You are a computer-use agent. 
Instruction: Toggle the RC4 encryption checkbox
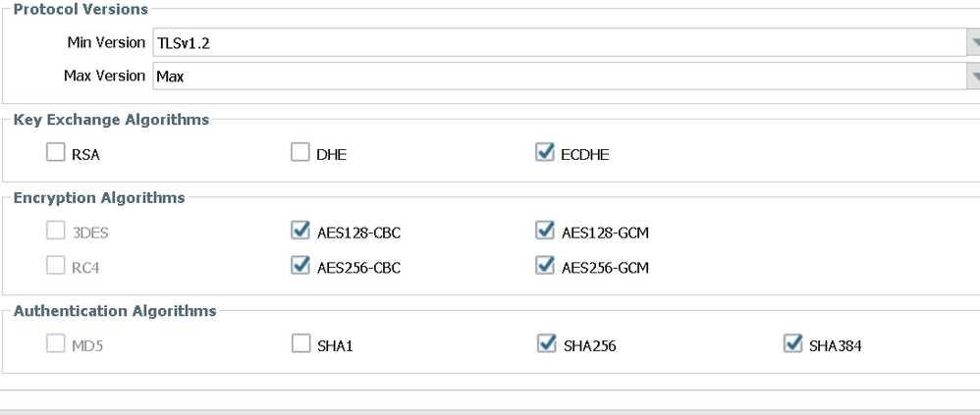pyautogui.click(x=55, y=266)
